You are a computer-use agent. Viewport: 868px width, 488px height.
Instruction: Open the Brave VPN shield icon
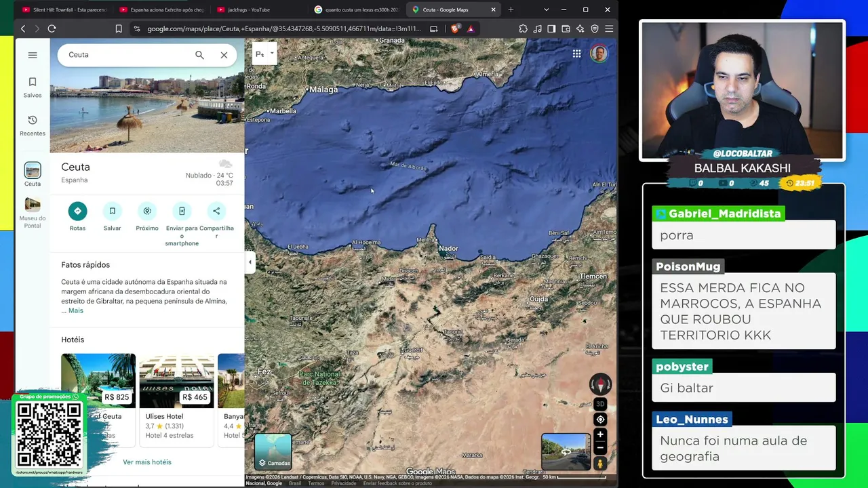coord(595,28)
